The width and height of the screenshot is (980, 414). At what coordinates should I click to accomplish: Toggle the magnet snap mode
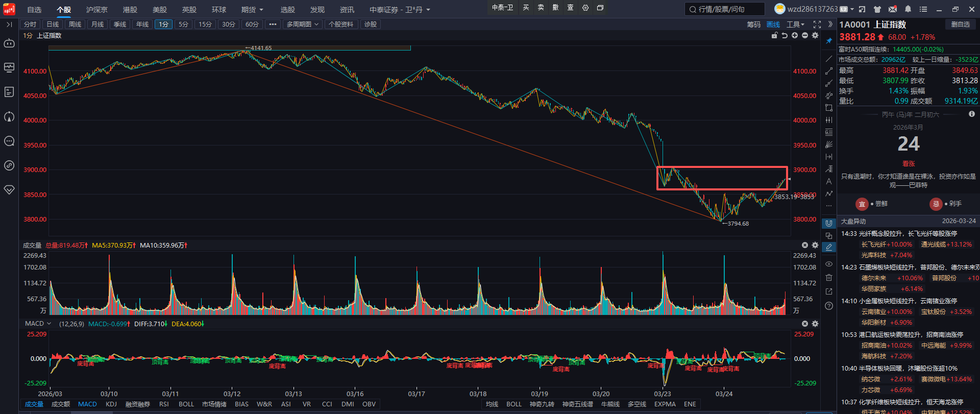(x=829, y=224)
